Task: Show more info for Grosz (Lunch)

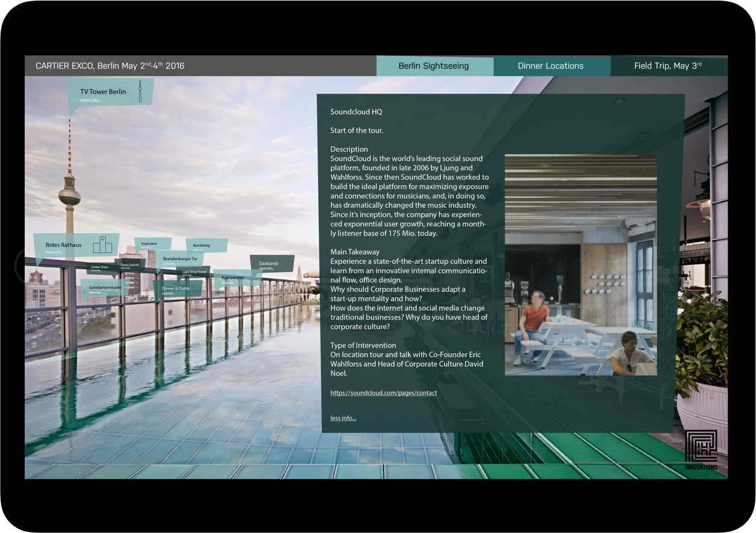Action: (x=125, y=268)
